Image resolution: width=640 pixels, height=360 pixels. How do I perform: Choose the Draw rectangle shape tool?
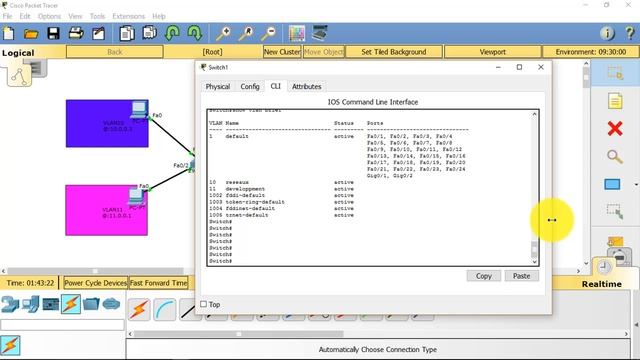click(612, 184)
